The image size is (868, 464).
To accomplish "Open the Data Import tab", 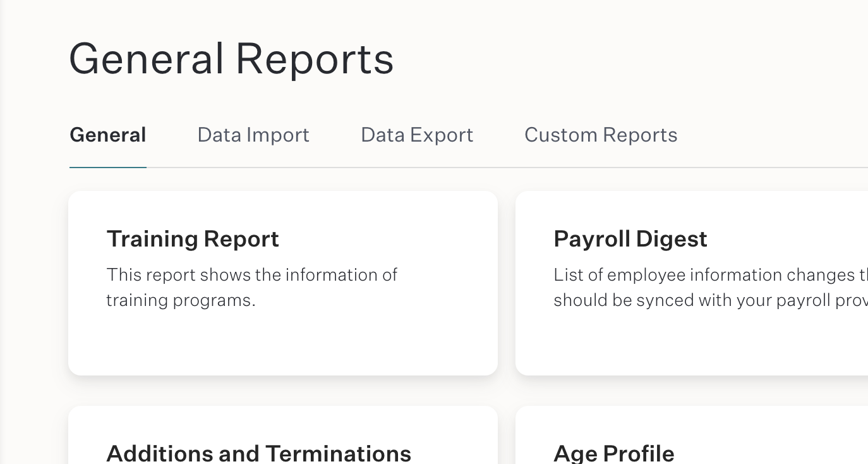I will 253,135.
